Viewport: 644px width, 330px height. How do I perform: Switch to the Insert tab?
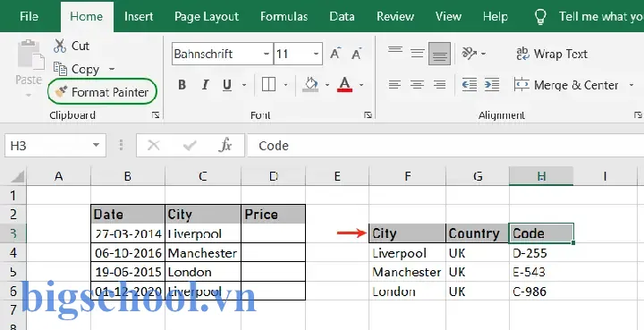(x=139, y=16)
